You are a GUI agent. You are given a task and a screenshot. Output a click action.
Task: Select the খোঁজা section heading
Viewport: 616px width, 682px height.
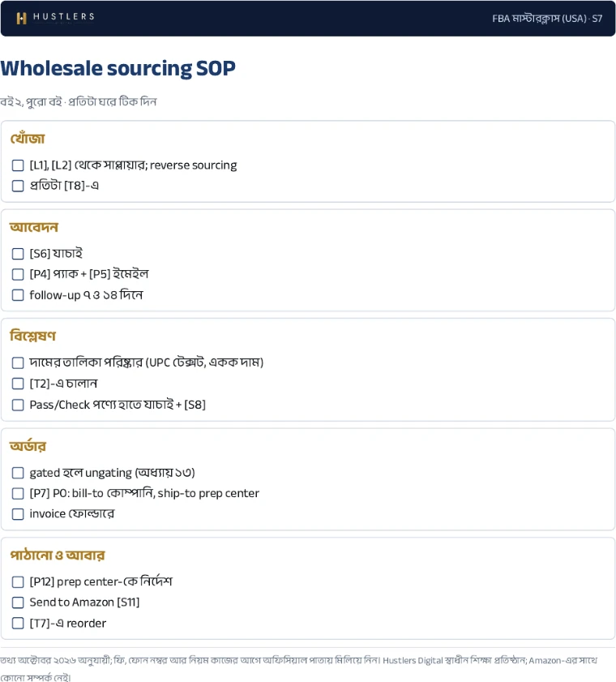click(x=28, y=139)
